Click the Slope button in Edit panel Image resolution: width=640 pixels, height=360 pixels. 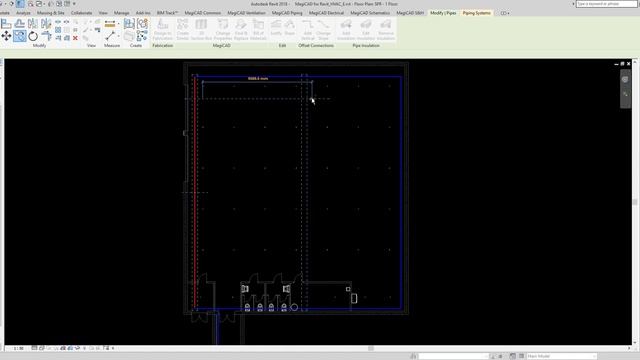pyautogui.click(x=289, y=27)
